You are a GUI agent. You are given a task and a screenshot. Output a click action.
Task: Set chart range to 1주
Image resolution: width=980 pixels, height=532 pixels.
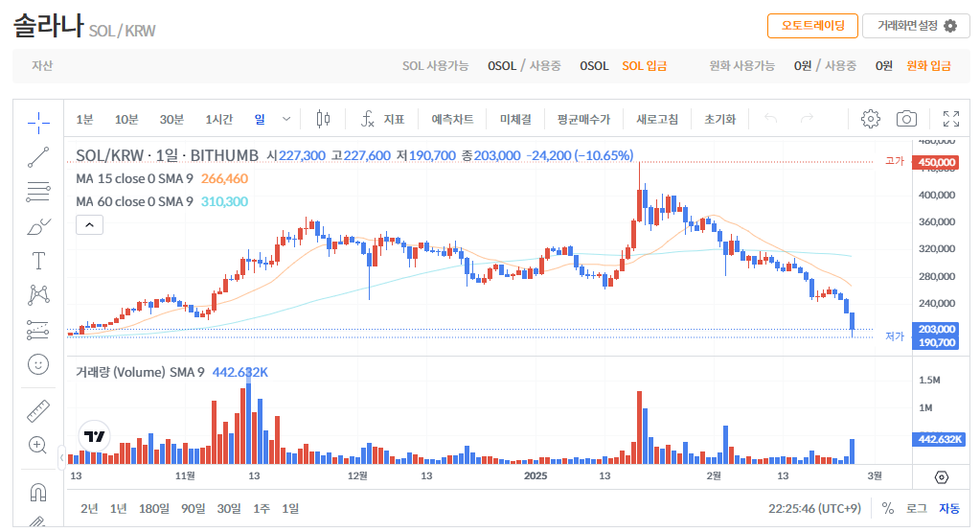262,509
